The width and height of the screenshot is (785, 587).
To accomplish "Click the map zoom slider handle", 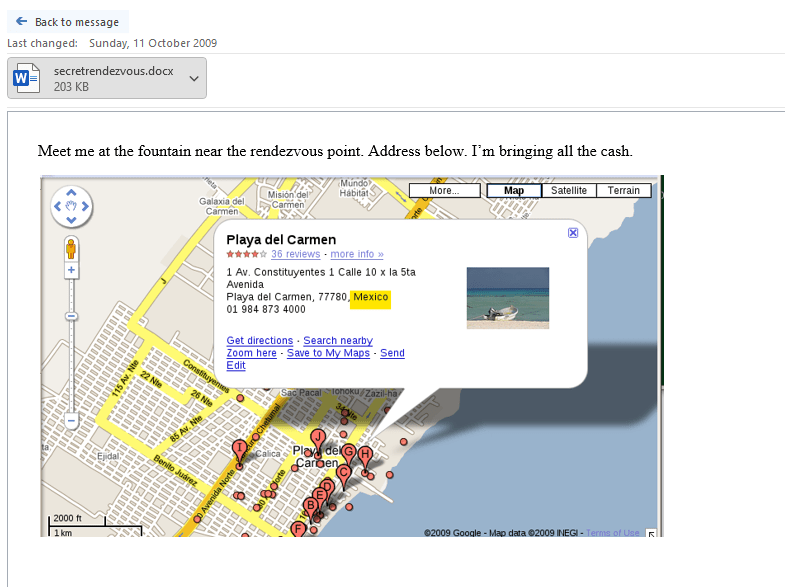I will point(72,316).
